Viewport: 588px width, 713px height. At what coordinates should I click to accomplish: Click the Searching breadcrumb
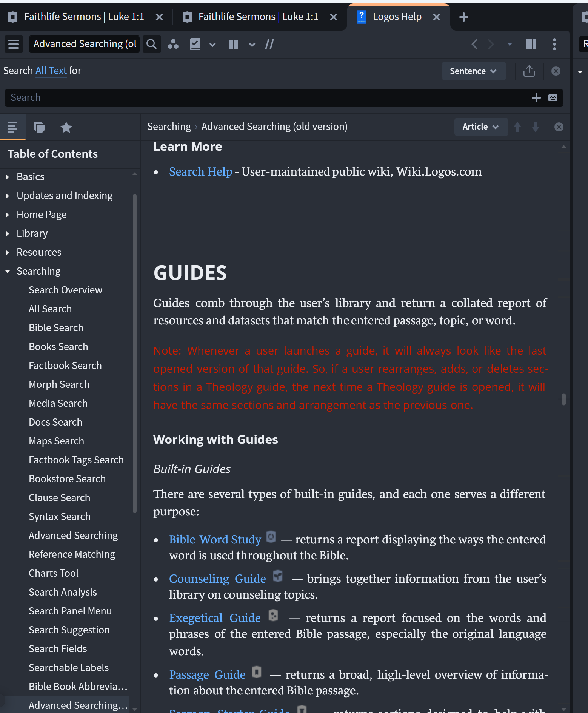[x=169, y=127]
